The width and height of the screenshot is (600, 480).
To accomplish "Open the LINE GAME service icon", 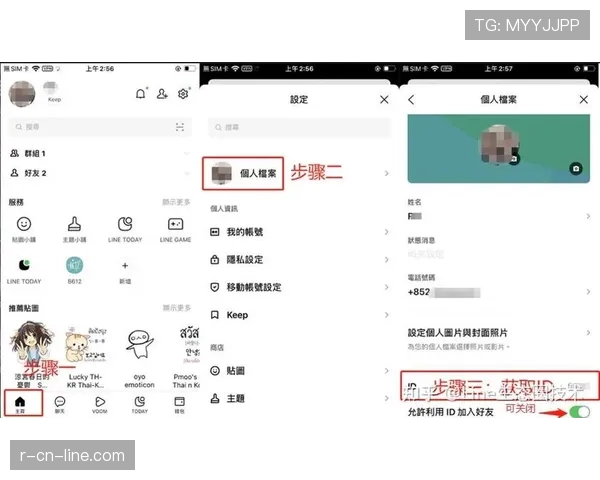I will coord(176,224).
